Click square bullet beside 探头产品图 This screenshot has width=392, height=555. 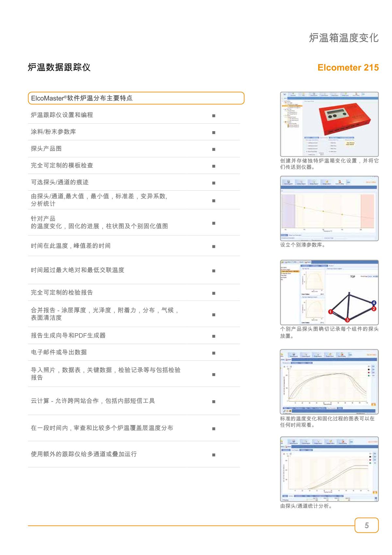pos(214,149)
